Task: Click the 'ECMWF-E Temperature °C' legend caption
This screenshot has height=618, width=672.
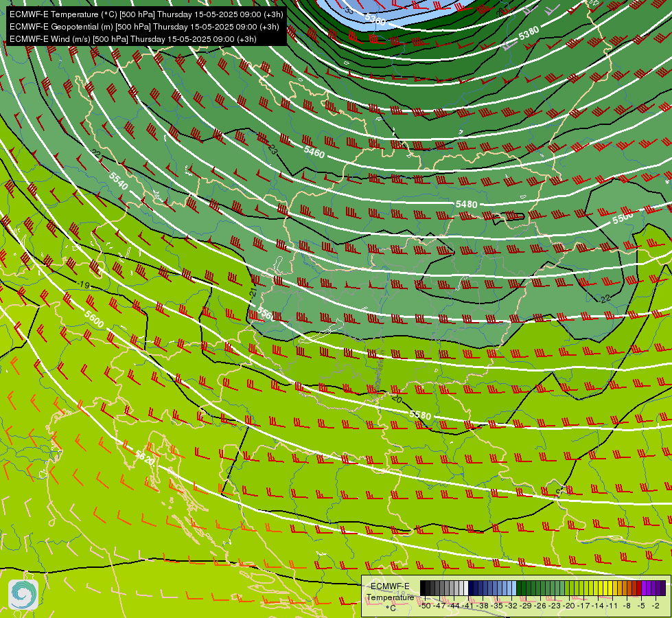Action: tap(390, 597)
